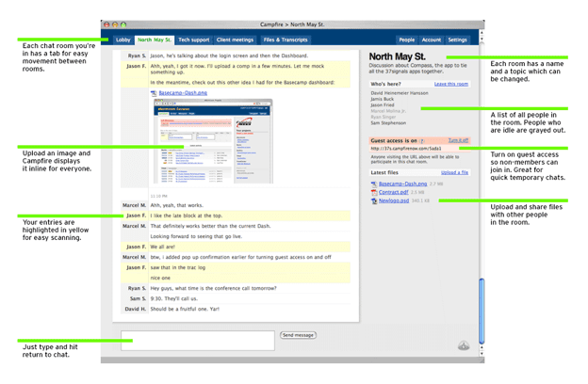Open the guest access help question mark

point(422,141)
